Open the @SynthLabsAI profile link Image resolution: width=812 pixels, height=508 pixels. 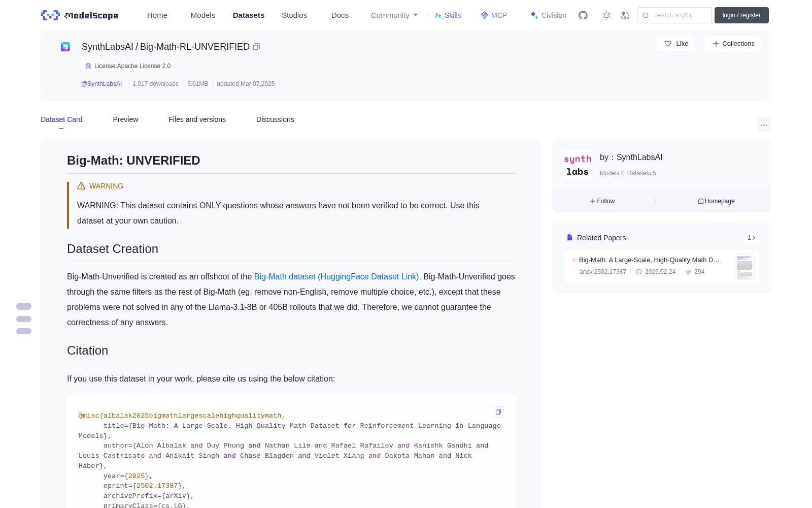pyautogui.click(x=101, y=84)
